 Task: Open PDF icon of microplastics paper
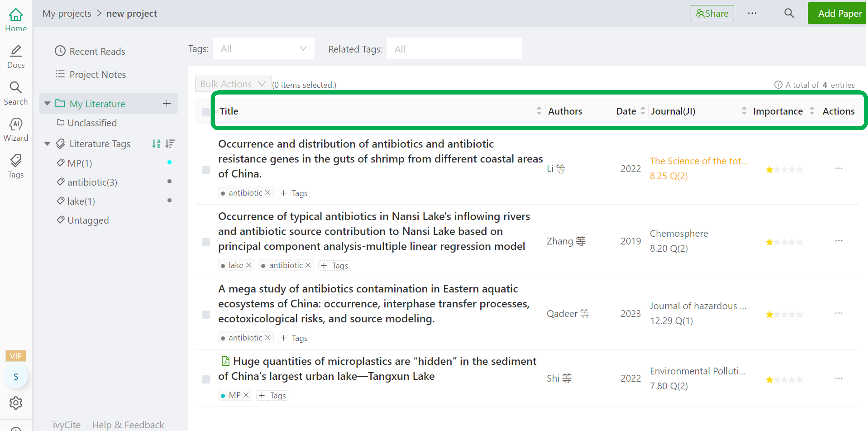pos(225,361)
